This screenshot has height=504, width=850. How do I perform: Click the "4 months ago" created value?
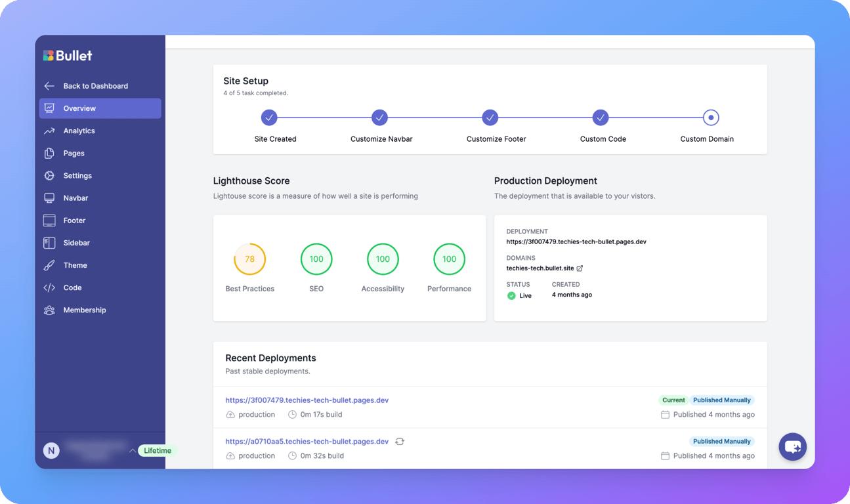point(572,295)
